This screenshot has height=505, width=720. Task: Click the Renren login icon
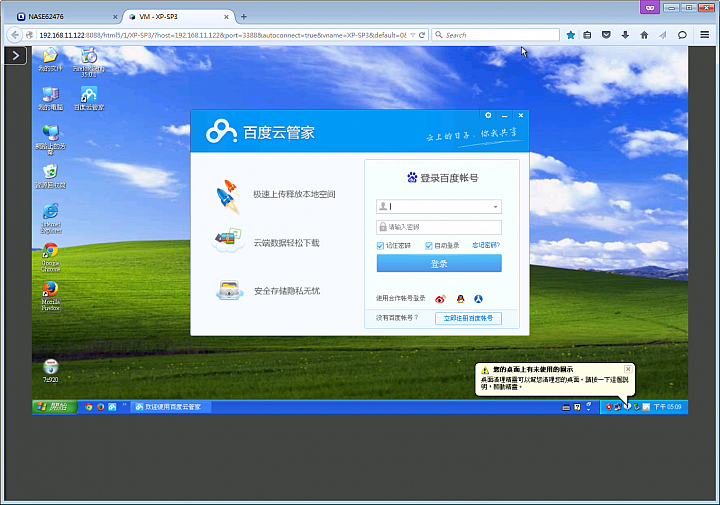click(x=478, y=299)
